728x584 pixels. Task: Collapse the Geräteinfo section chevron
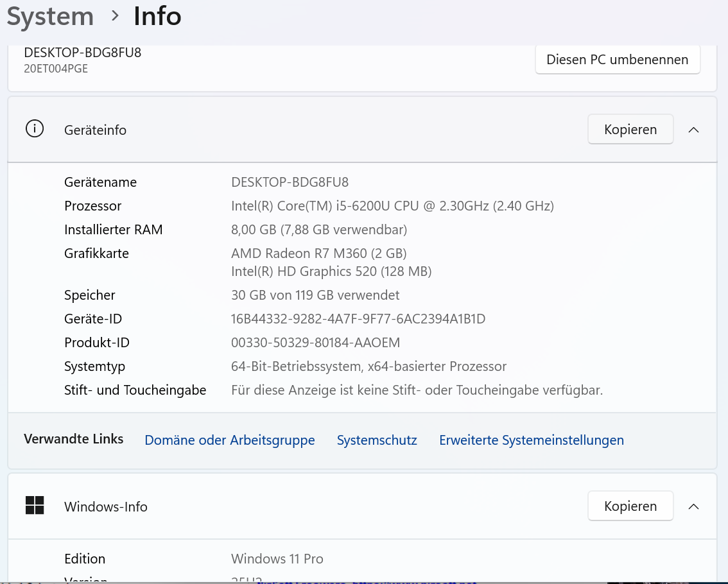693,130
